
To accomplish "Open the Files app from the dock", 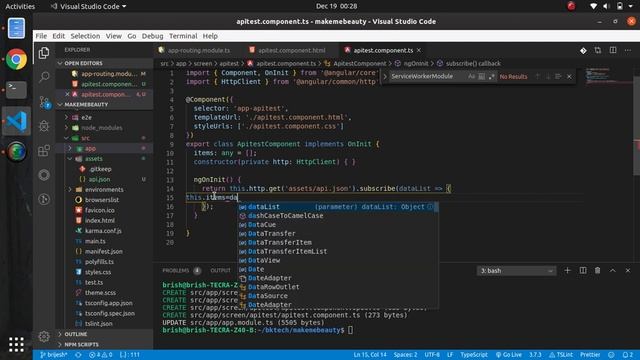I will (16, 29).
